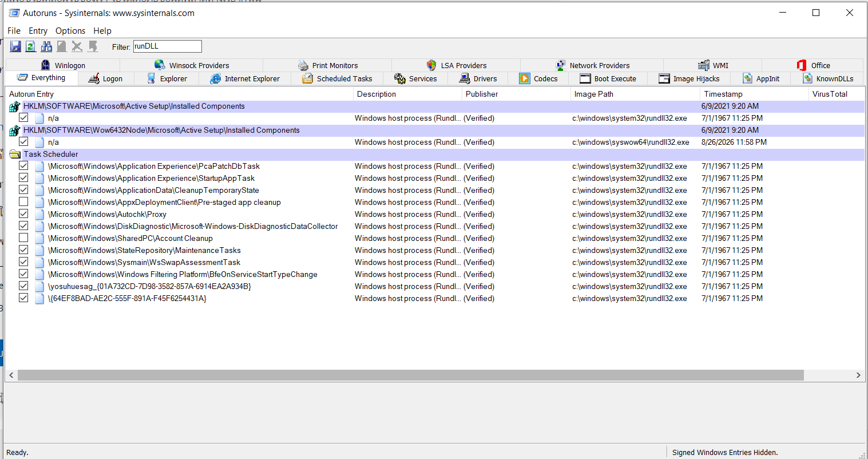Click registry icon of the Wow6432Node Active Setup key

click(x=15, y=130)
